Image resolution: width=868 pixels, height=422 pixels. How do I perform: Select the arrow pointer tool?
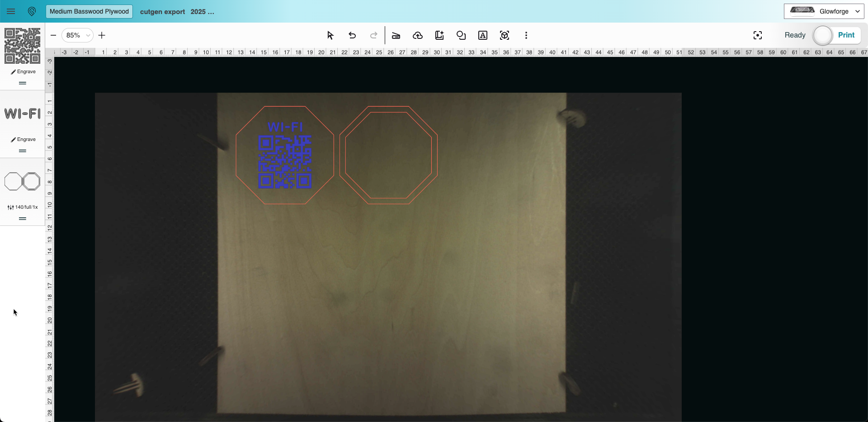click(x=330, y=35)
